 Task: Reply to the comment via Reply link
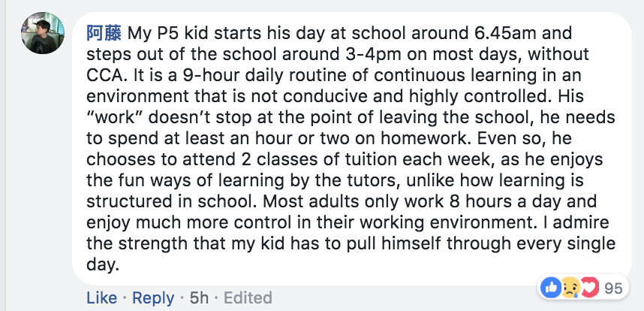click(x=153, y=298)
